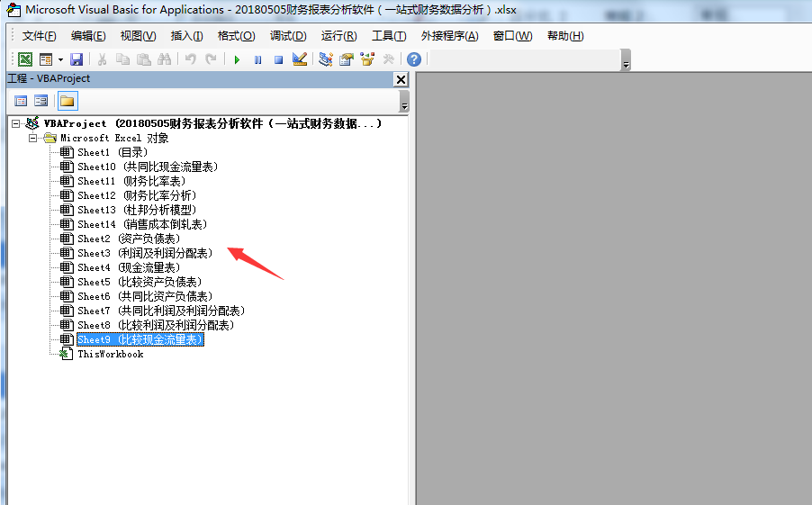This screenshot has width=812, height=505.
Task: Click View Code icon in project panel
Action: coord(21,101)
